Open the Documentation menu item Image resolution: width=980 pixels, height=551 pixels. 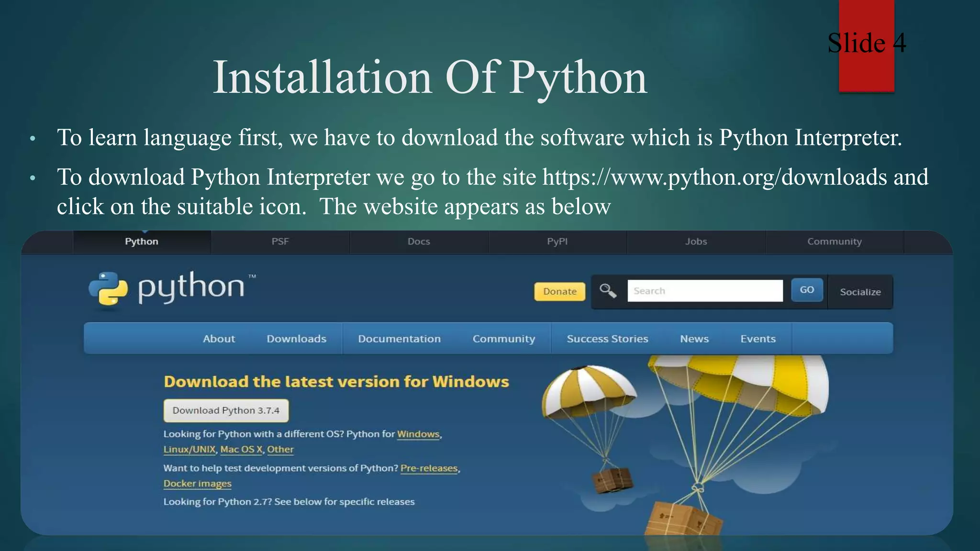(x=400, y=339)
